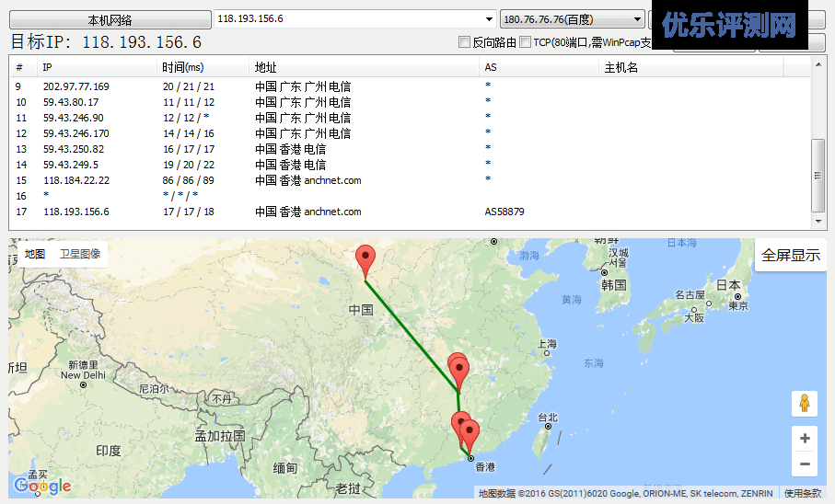Image resolution: width=835 pixels, height=504 pixels.
Task: Sort by the AS column header
Action: [x=539, y=67]
